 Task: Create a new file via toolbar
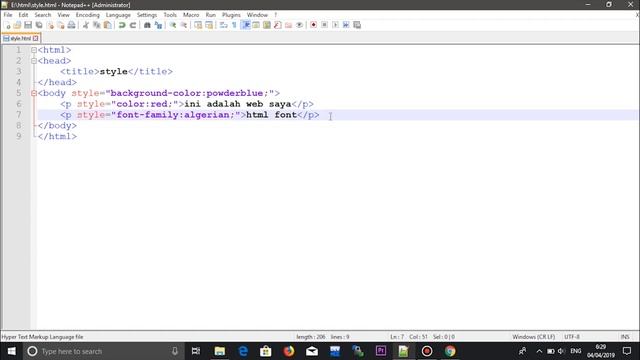pos(7,25)
